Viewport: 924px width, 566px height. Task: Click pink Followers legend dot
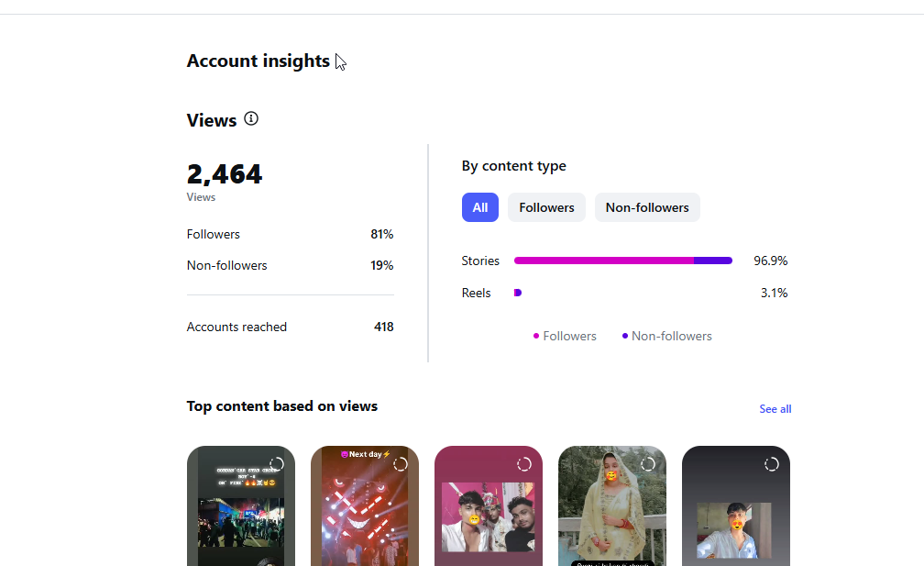pyautogui.click(x=535, y=336)
